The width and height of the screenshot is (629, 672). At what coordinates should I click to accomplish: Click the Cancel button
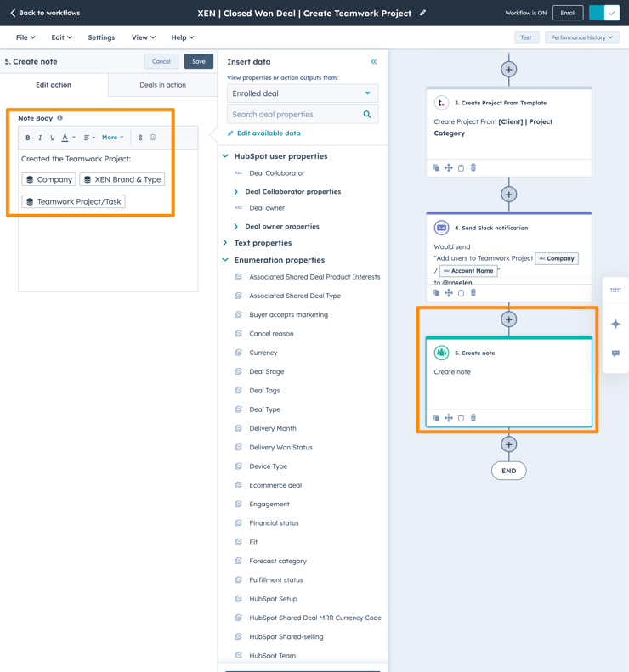click(161, 61)
